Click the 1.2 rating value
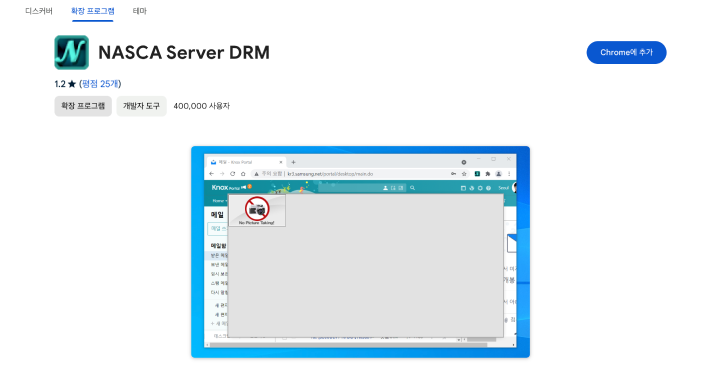This screenshot has height=389, width=720. (60, 84)
